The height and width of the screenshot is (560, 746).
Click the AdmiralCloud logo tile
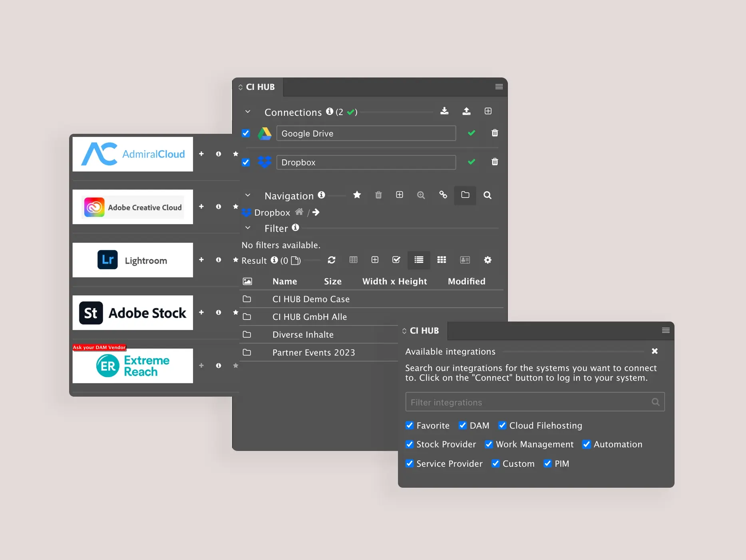click(x=133, y=154)
